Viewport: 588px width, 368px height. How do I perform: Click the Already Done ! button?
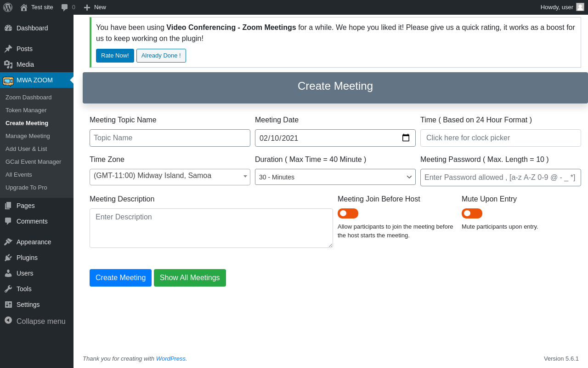click(x=161, y=56)
